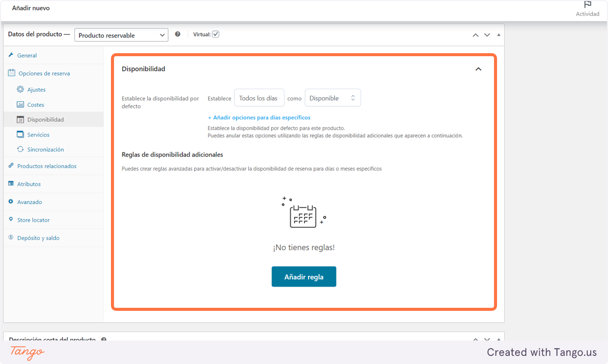The width and height of the screenshot is (608, 364).
Task: Open the Disponible availability dropdown
Action: pyautogui.click(x=333, y=98)
